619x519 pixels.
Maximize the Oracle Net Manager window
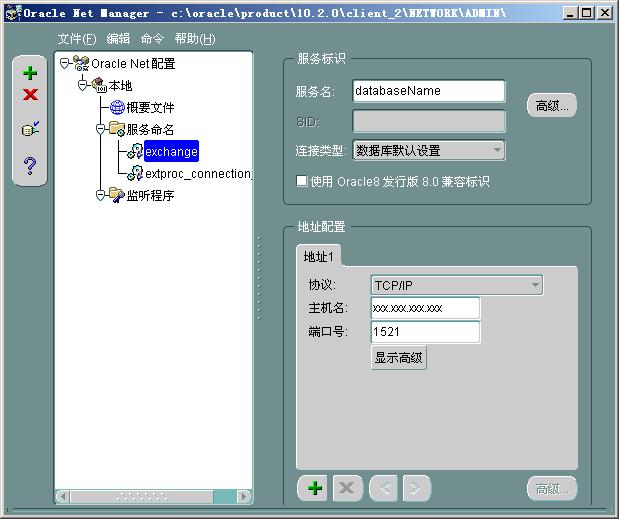pyautogui.click(x=587, y=13)
